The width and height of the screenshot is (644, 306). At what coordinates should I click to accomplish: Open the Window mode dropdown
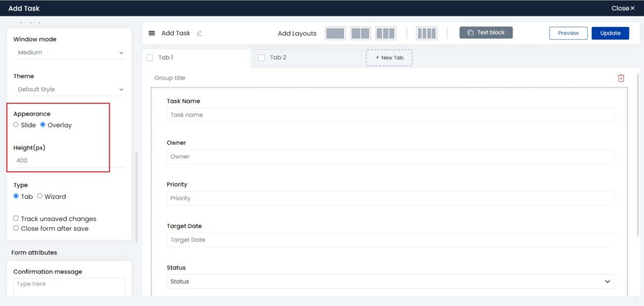click(69, 53)
